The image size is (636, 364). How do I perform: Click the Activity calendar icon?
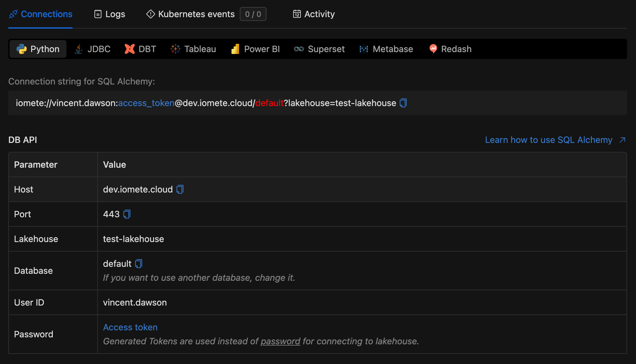pyautogui.click(x=297, y=14)
